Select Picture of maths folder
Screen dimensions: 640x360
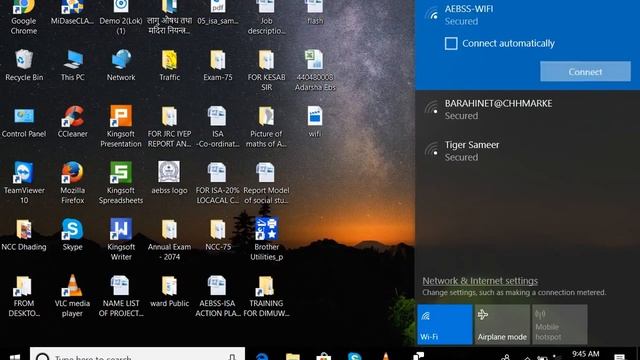coord(266,127)
